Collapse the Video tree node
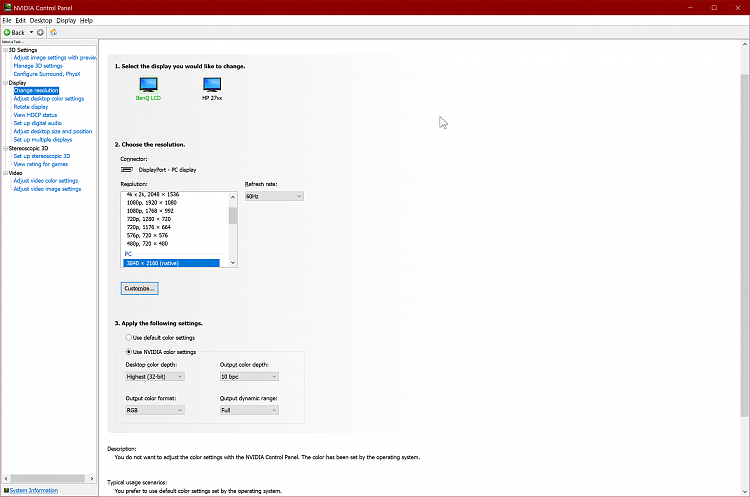 click(5, 173)
